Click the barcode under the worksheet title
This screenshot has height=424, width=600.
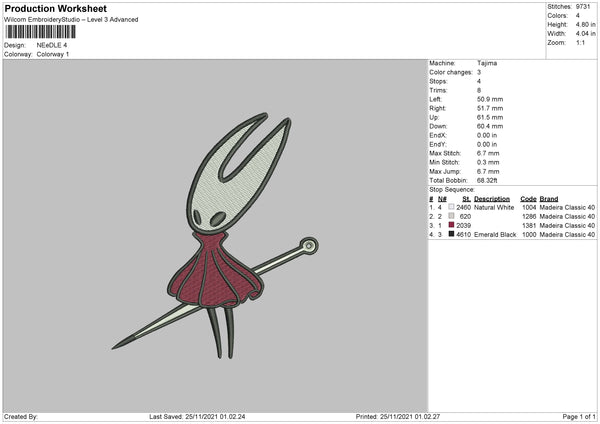point(42,32)
